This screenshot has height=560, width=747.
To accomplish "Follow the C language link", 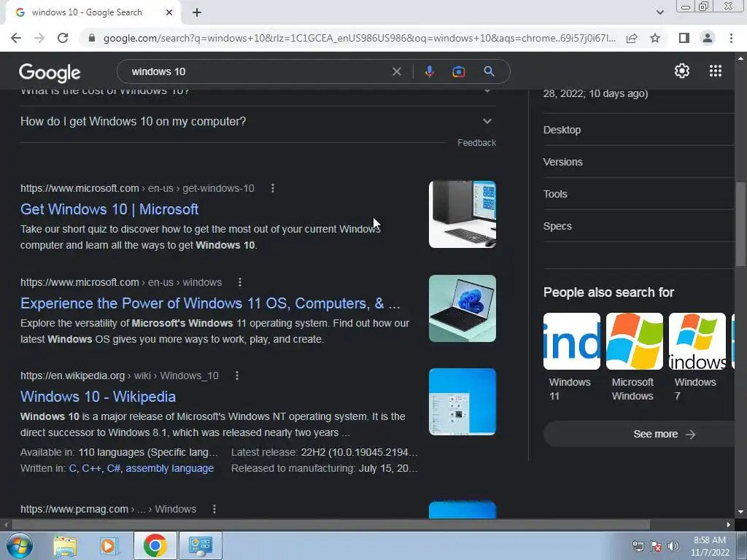I will coord(72,469).
